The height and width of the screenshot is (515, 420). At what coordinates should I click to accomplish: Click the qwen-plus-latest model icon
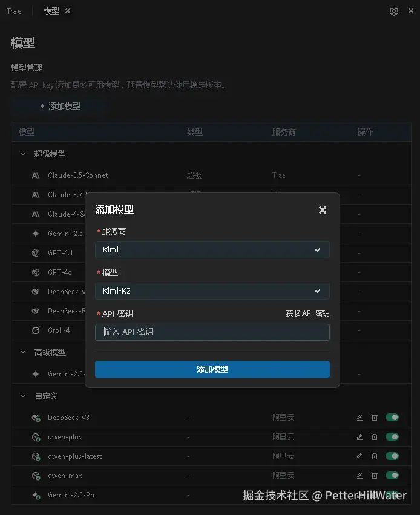36,456
